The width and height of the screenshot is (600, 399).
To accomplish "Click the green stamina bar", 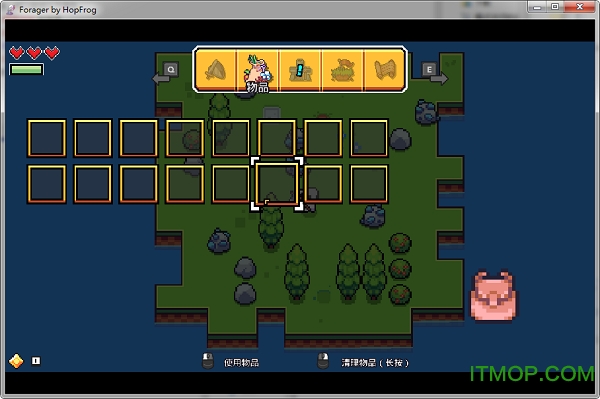I will 26,69.
